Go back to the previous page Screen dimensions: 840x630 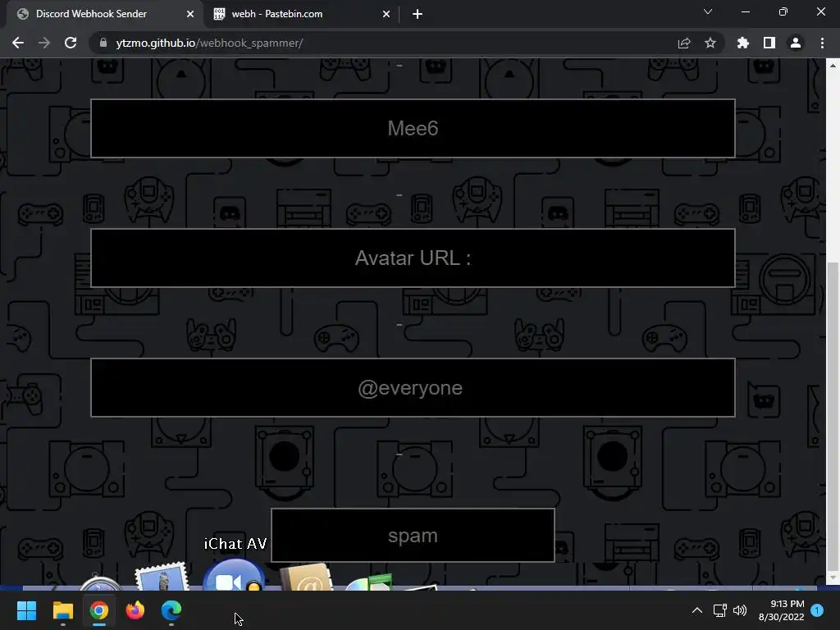click(18, 43)
